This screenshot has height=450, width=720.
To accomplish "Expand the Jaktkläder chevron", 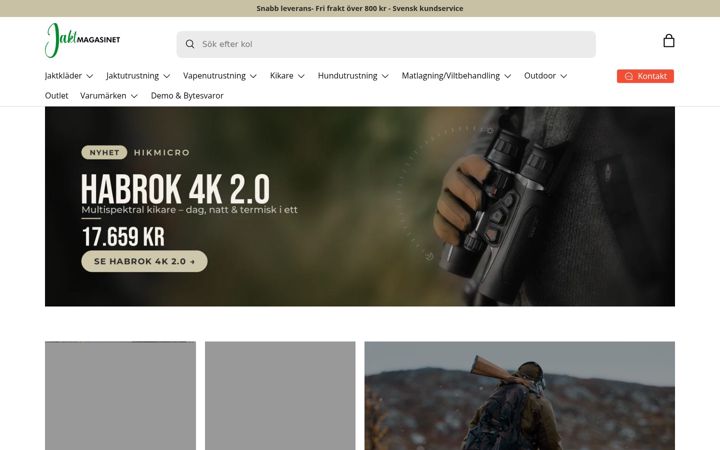I will (x=90, y=76).
